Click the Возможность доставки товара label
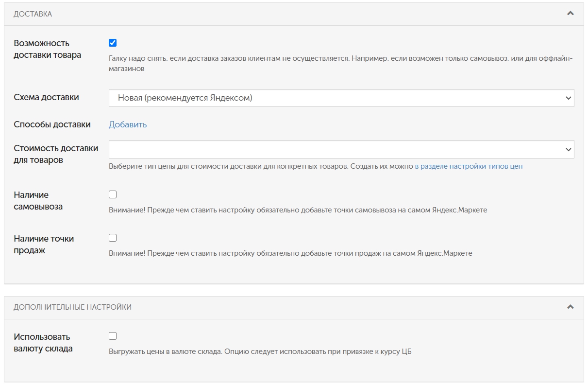The height and width of the screenshot is (386, 588). coord(48,49)
